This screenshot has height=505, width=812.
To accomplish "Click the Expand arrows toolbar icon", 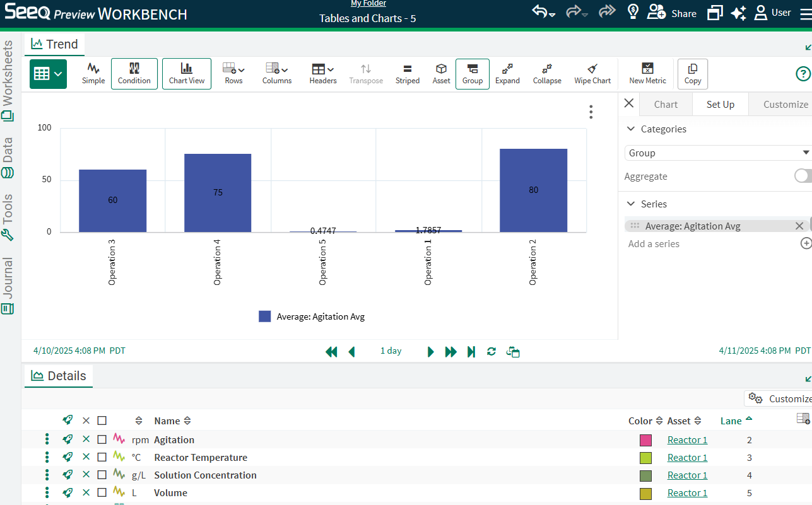I will point(507,69).
